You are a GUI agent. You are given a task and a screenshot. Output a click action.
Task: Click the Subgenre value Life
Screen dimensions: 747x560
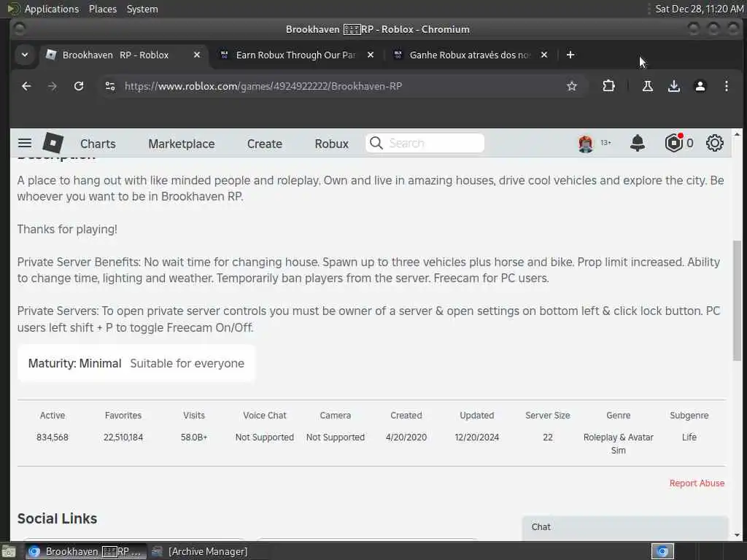[x=689, y=437]
